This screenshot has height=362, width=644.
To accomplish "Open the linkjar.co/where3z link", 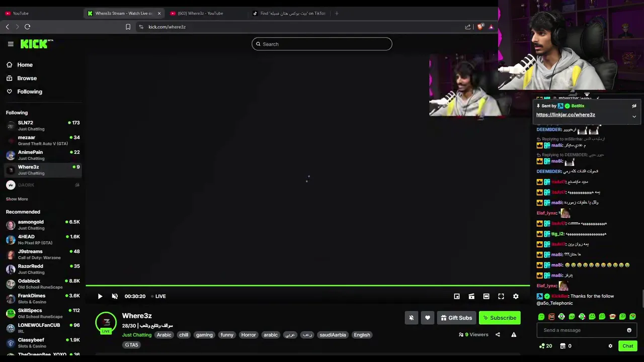I will (566, 115).
